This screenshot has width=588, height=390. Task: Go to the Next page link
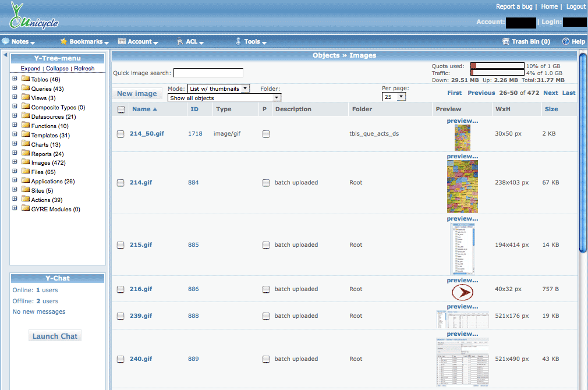(550, 93)
